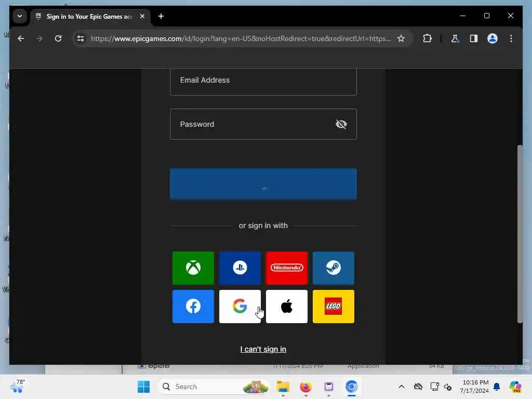Image resolution: width=532 pixels, height=399 pixels.
Task: Open Chrome icon in taskbar
Action: 352,387
